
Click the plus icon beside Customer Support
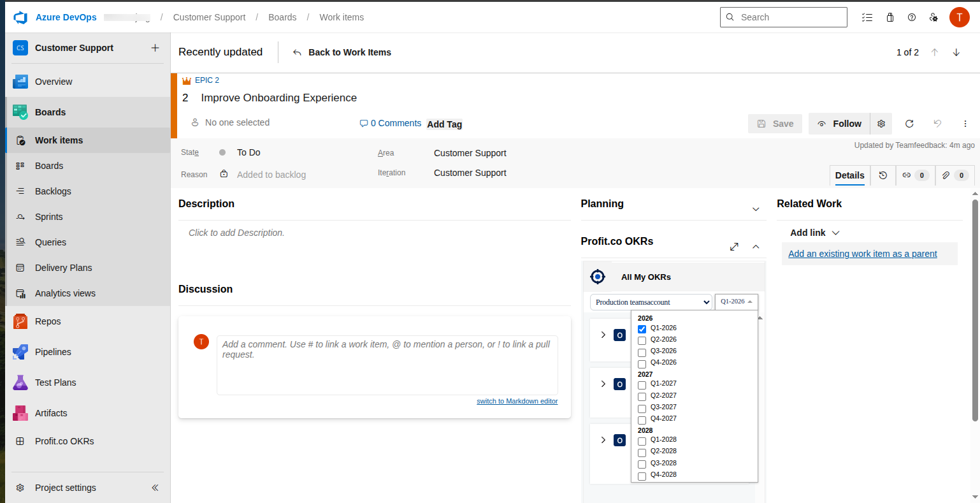click(155, 48)
